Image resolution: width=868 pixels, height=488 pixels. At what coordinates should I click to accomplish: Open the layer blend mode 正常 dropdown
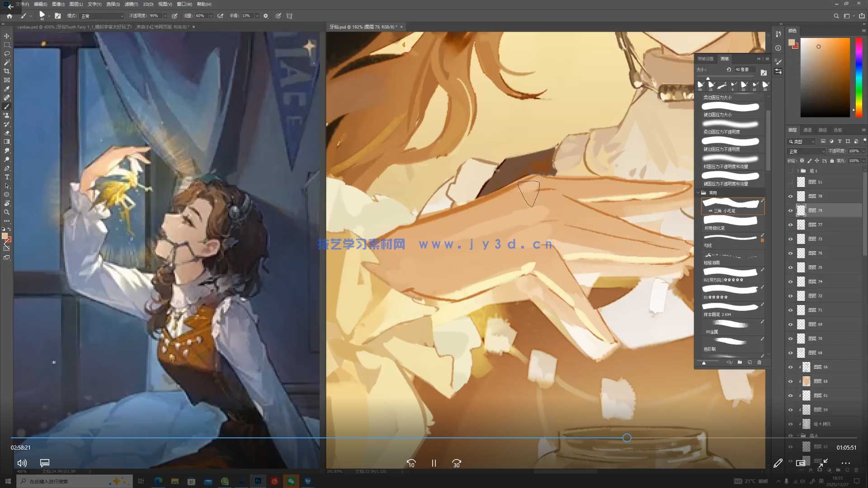(807, 151)
